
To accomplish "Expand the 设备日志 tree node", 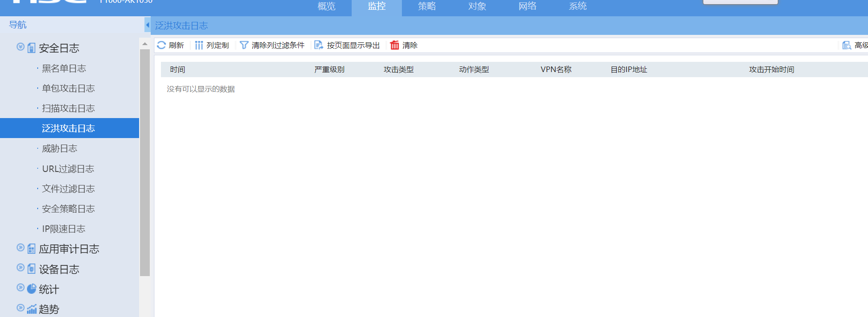I will point(20,267).
